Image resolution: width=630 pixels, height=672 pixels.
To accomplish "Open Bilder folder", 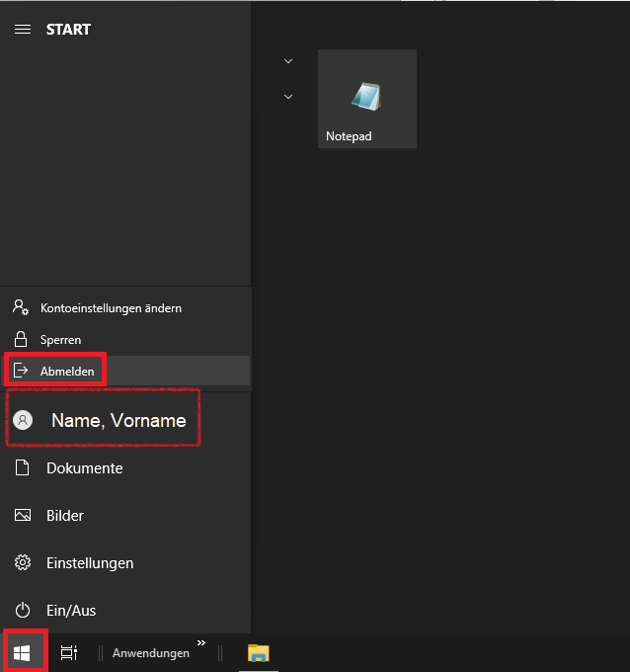I will pos(125,516).
